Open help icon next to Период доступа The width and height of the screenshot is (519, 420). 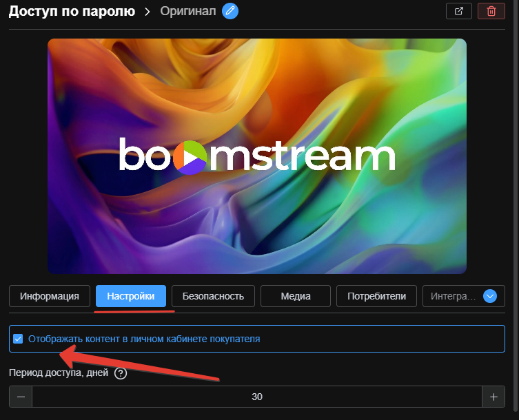pos(121,373)
